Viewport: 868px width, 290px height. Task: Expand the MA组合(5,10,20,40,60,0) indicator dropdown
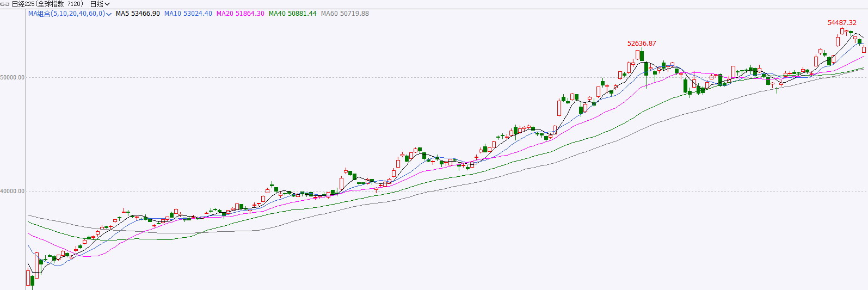pos(109,14)
